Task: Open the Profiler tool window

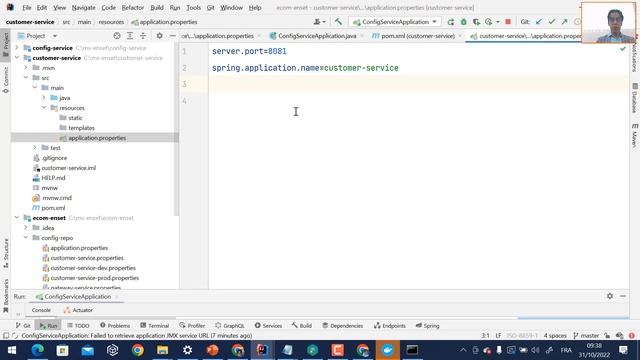Action: (x=192, y=326)
